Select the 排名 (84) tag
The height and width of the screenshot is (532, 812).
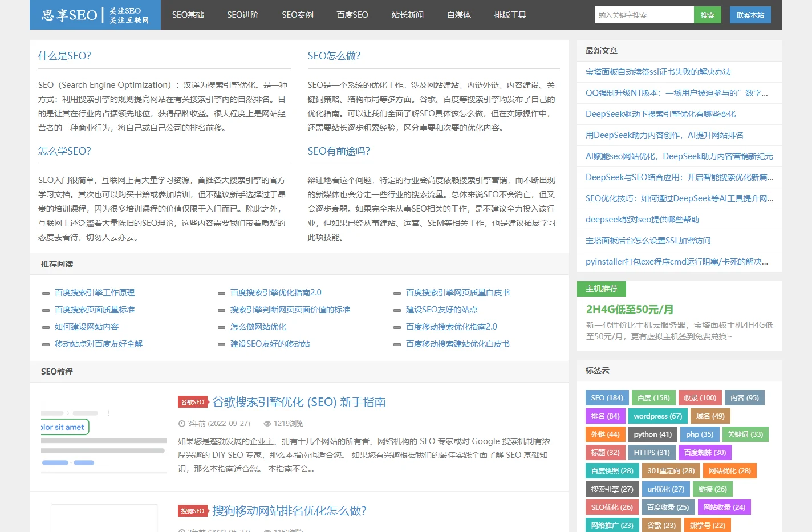[606, 416]
